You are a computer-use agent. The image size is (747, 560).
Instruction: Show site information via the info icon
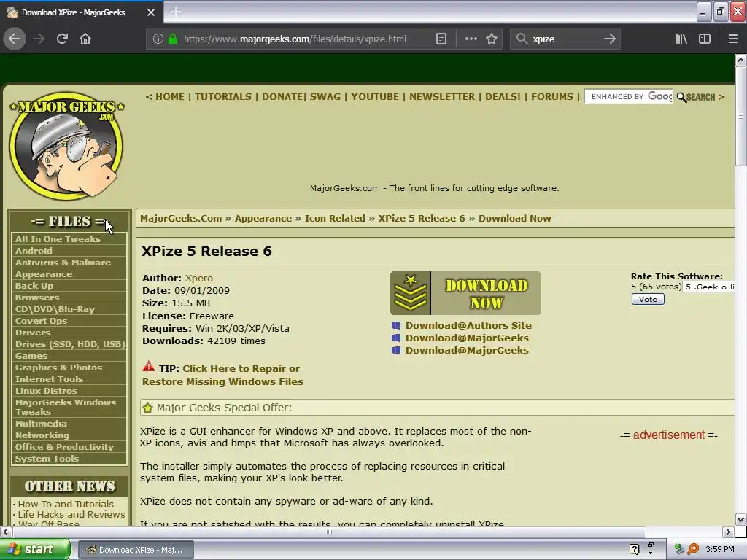158,39
